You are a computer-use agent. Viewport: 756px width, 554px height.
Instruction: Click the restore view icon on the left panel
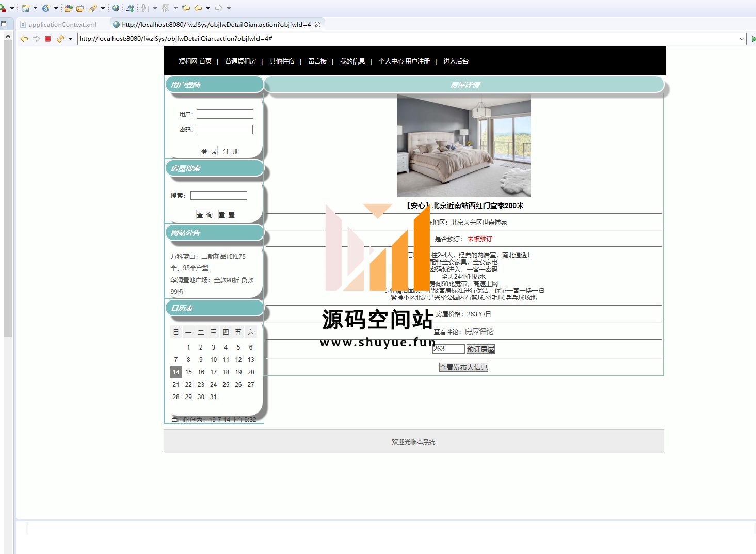click(x=4, y=24)
